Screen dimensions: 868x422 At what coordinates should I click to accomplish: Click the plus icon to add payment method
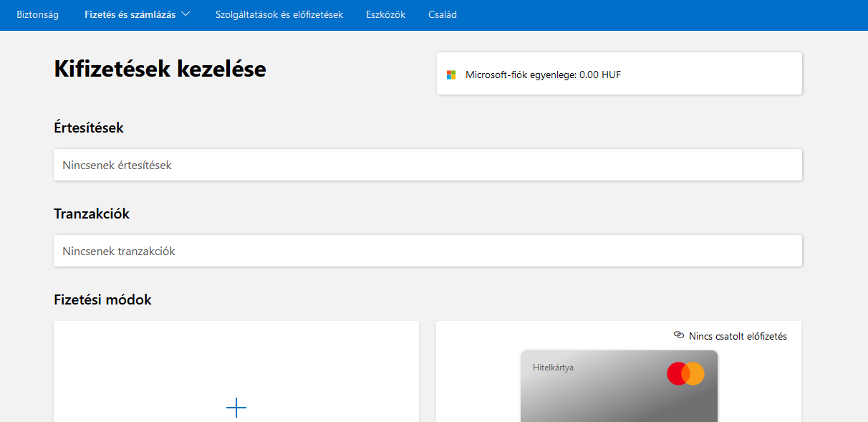236,408
